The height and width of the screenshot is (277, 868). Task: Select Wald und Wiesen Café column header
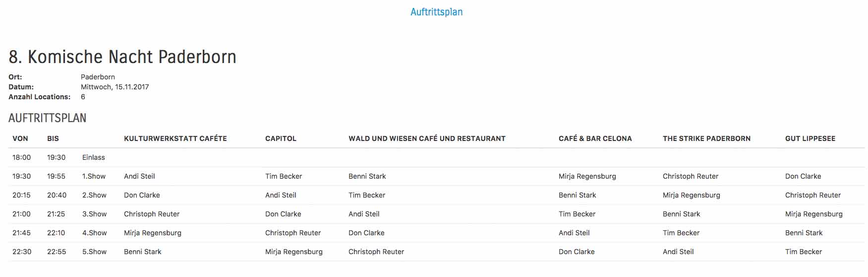(427, 138)
